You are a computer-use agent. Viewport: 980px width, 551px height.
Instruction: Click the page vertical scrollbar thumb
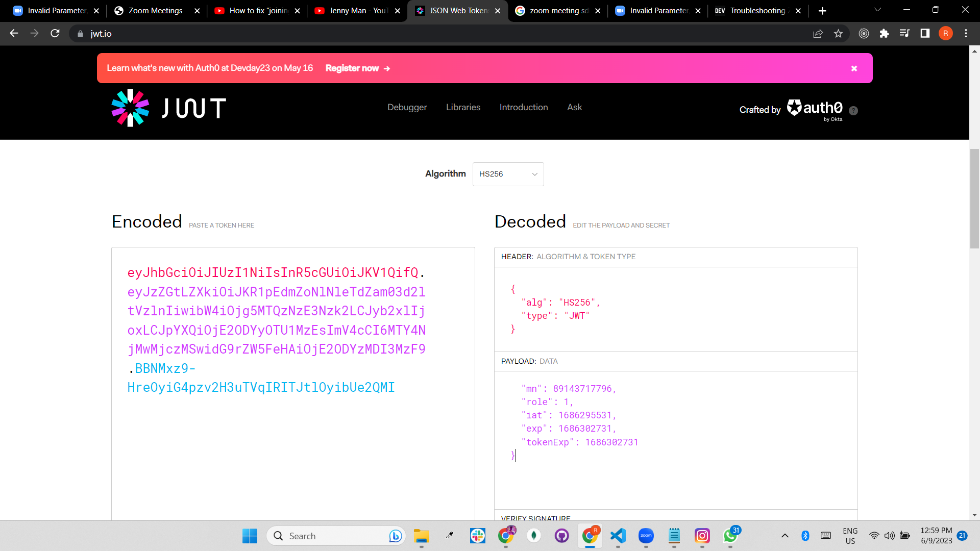(x=974, y=199)
